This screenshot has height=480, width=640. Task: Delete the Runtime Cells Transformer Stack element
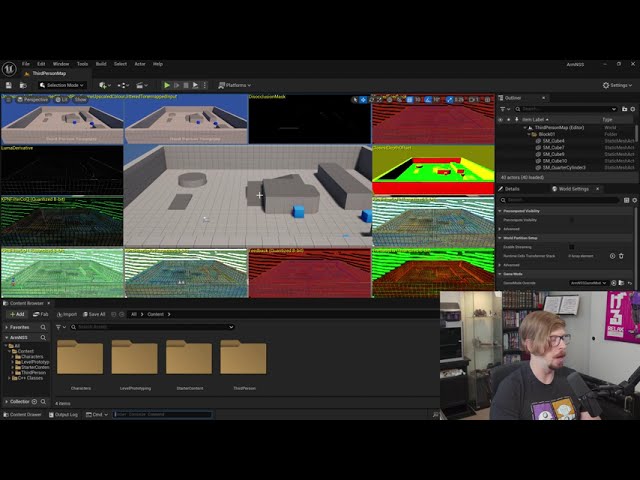point(621,256)
